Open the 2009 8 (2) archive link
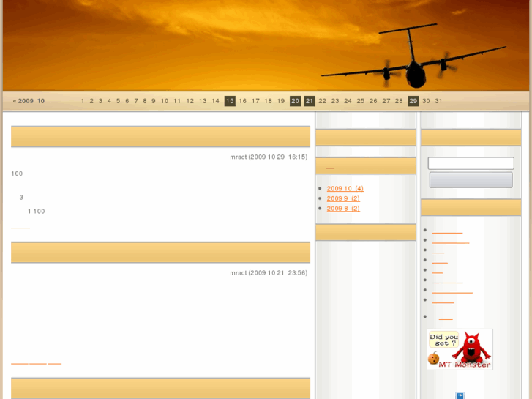Viewport: 532px width, 399px height. (x=343, y=209)
